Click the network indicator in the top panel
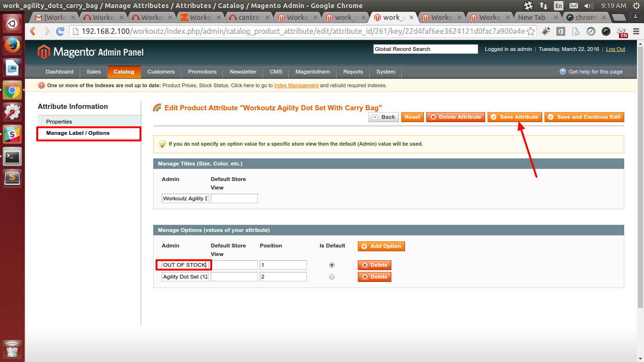Viewport: 644px width, 362px height. pos(543,6)
